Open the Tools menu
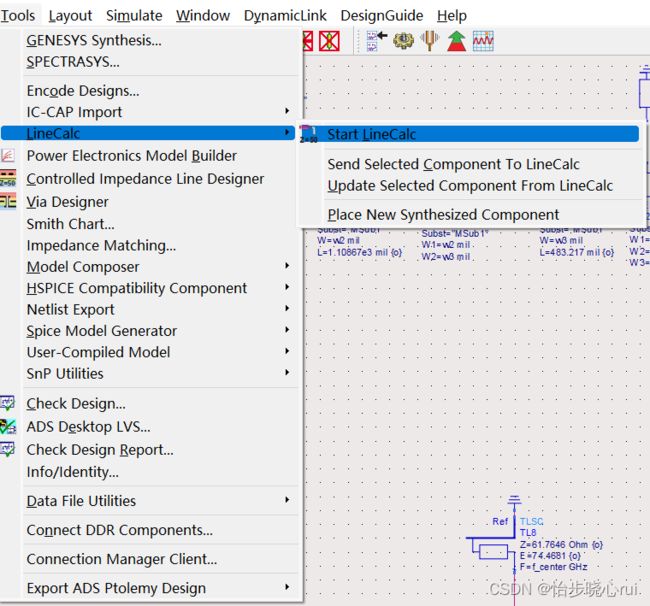This screenshot has height=606, width=650. [x=18, y=16]
